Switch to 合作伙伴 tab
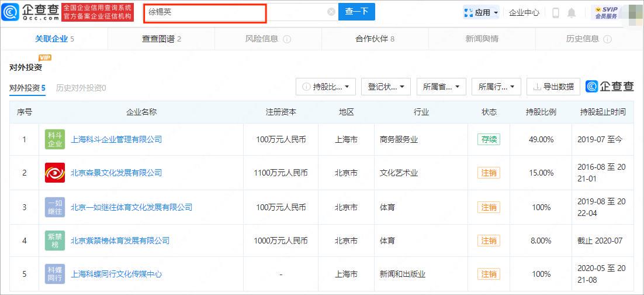 pyautogui.click(x=375, y=39)
